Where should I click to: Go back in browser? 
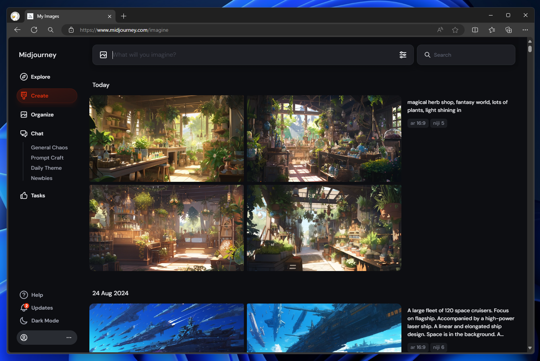[17, 30]
